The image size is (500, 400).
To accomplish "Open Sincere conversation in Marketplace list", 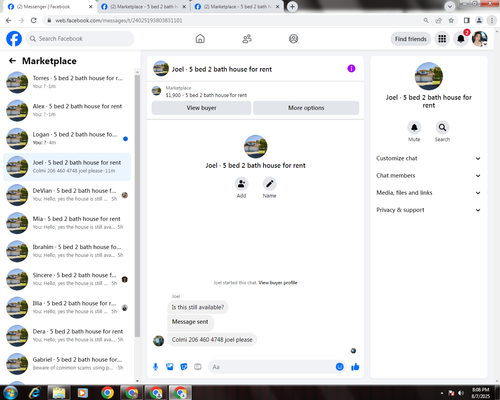I will (67, 279).
